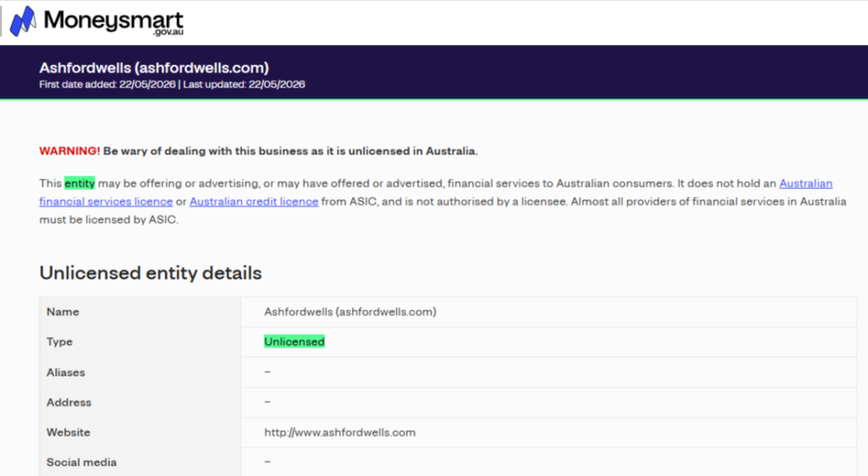Click the Address row label
Image resolution: width=868 pixels, height=476 pixels.
pos(69,402)
